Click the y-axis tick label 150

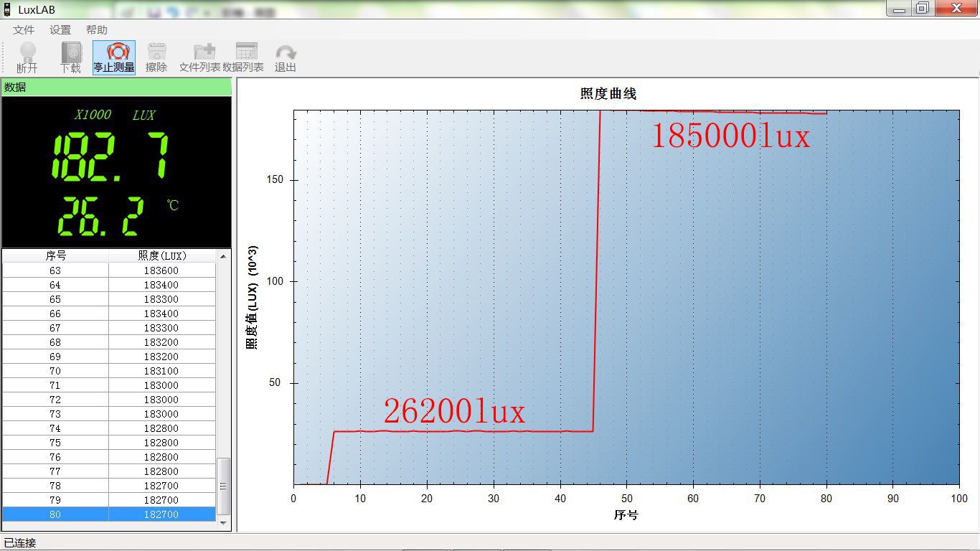click(x=275, y=180)
